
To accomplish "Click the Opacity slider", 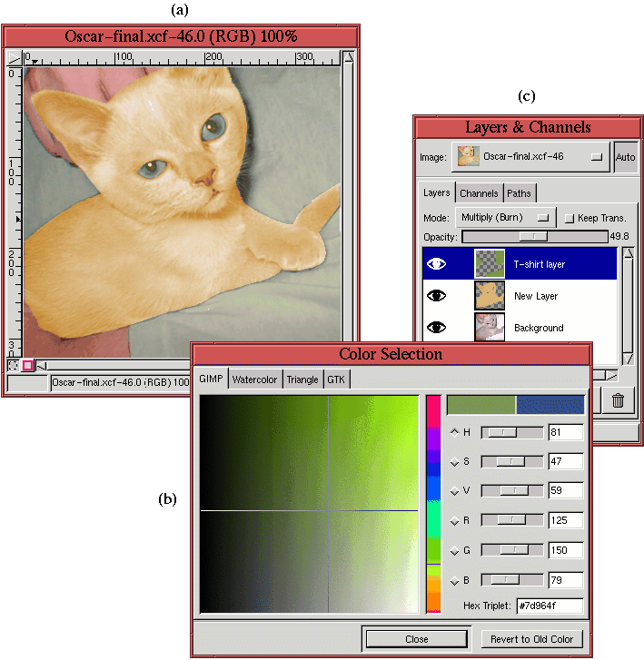I will tap(534, 236).
